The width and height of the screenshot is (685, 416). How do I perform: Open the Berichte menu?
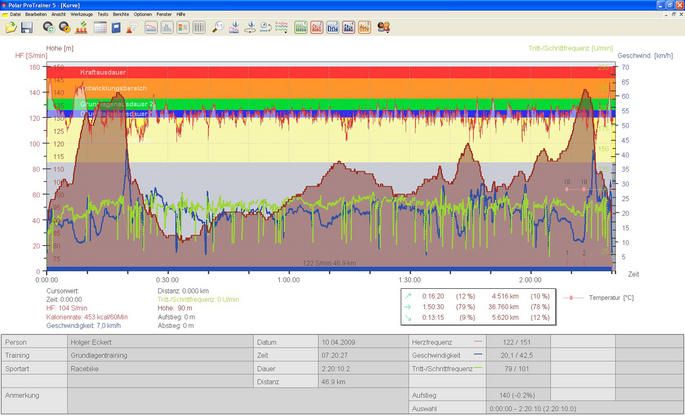122,15
